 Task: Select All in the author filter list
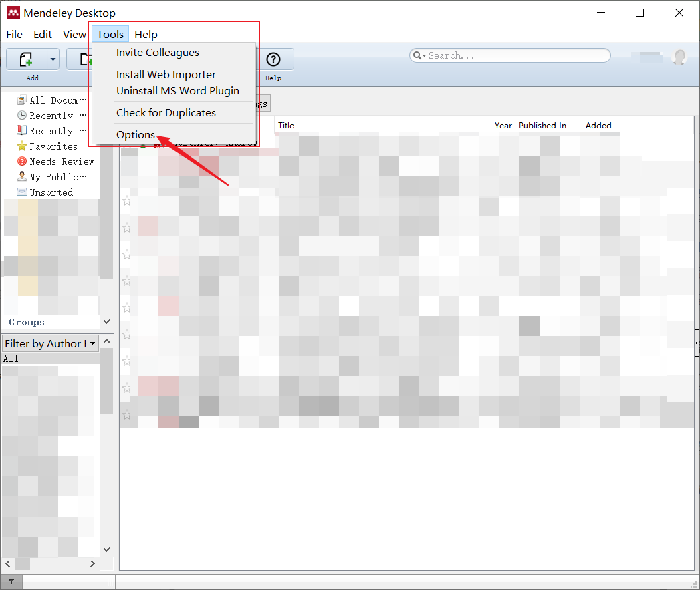[x=50, y=359]
